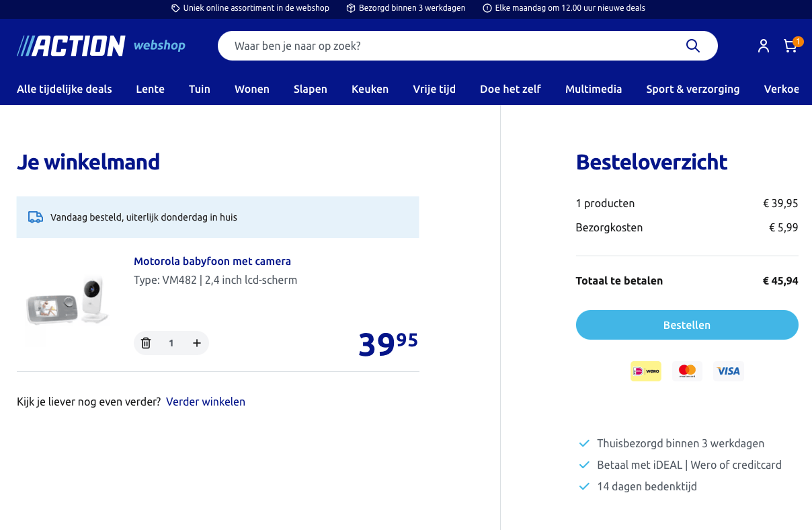Open the Keuken category
The height and width of the screenshot is (530, 812).
(370, 89)
